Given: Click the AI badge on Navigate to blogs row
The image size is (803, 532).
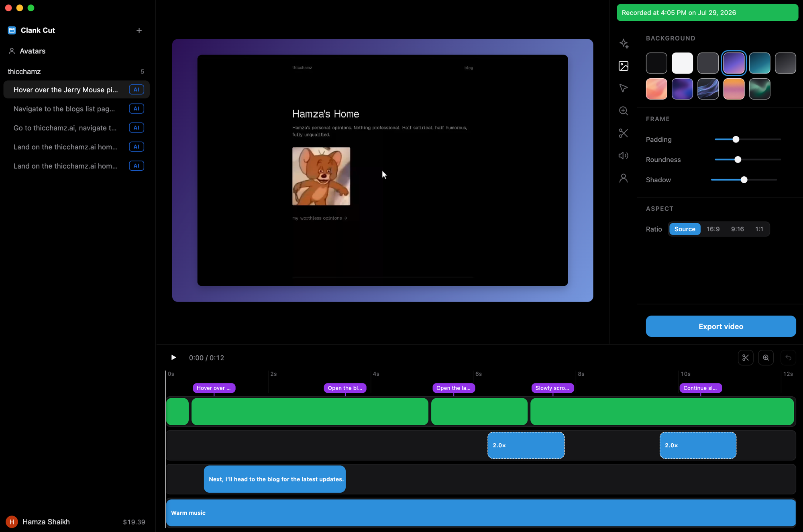Looking at the screenshot, I should pyautogui.click(x=137, y=108).
